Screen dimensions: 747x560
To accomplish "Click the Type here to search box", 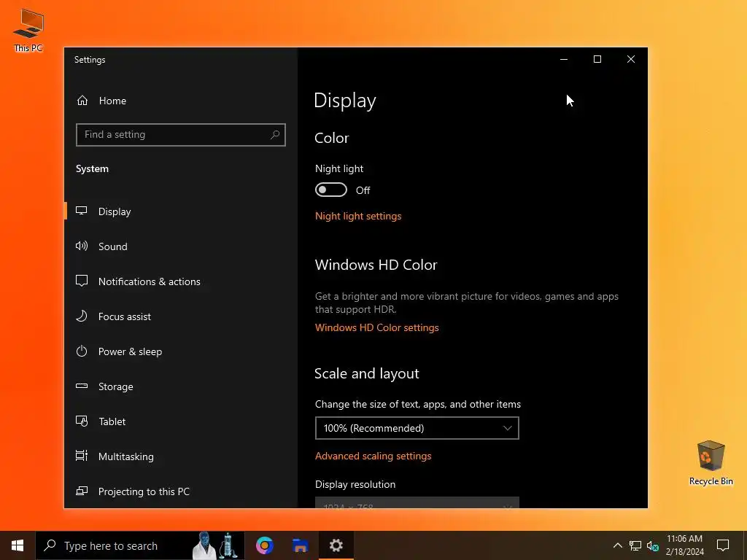I will pos(140,545).
